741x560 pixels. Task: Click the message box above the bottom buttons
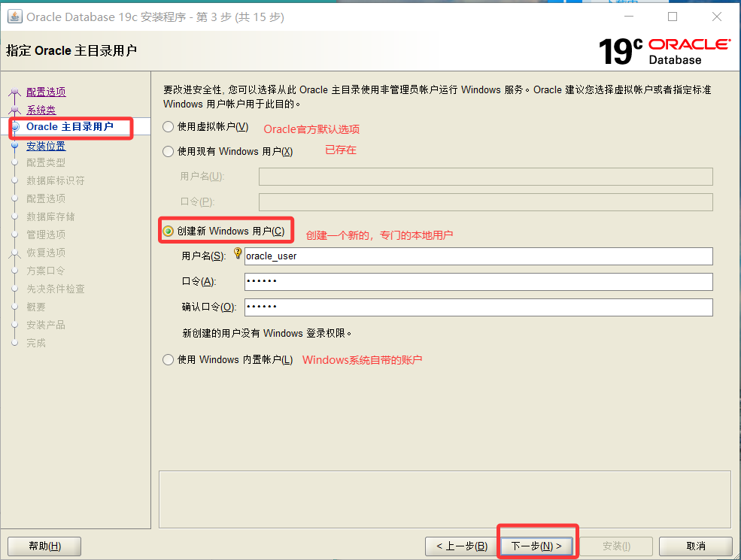click(445, 500)
